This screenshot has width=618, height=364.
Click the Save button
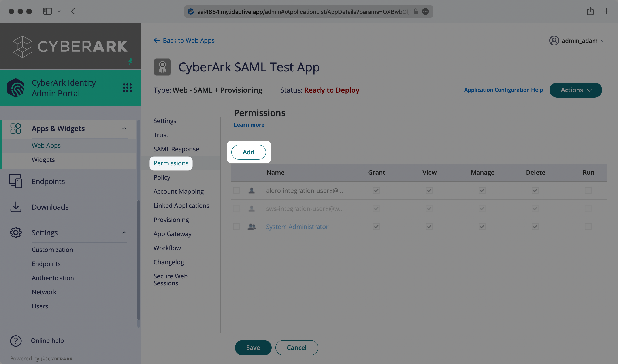pos(253,347)
